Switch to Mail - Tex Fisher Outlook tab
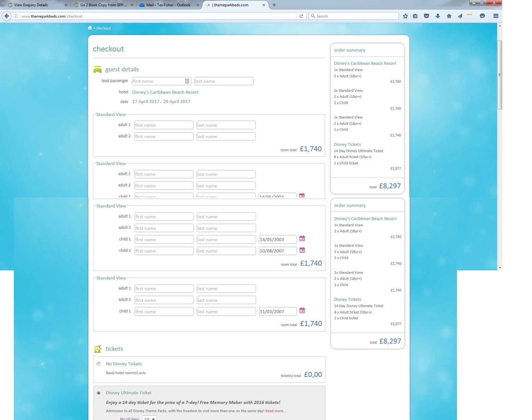532x420 pixels. pyautogui.click(x=169, y=5)
